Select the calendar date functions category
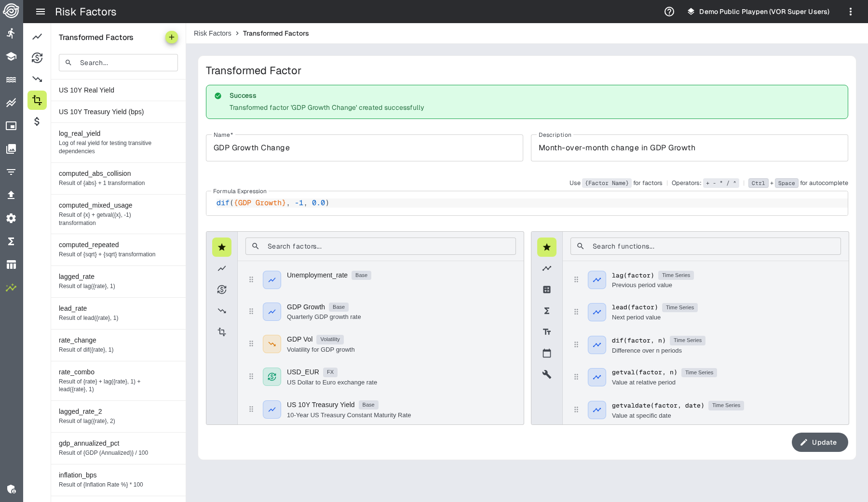 tap(546, 353)
